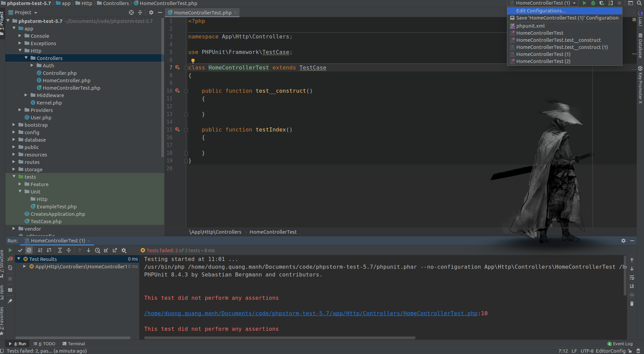
Task: Select Edit Configurations... menu entry
Action: [541, 11]
